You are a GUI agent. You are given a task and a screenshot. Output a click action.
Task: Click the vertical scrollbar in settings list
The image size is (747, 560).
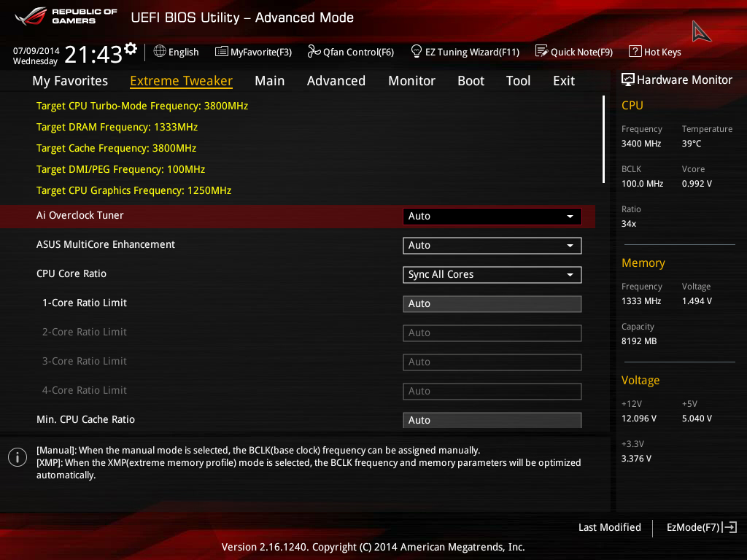[603, 139]
